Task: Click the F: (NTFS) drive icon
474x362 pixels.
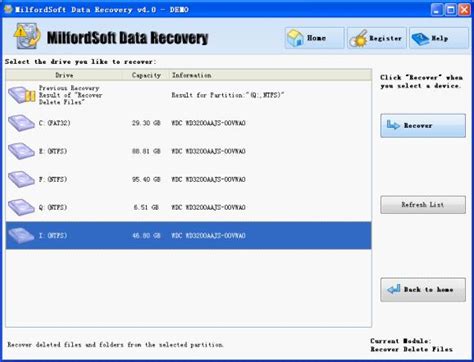Action: pos(21,179)
